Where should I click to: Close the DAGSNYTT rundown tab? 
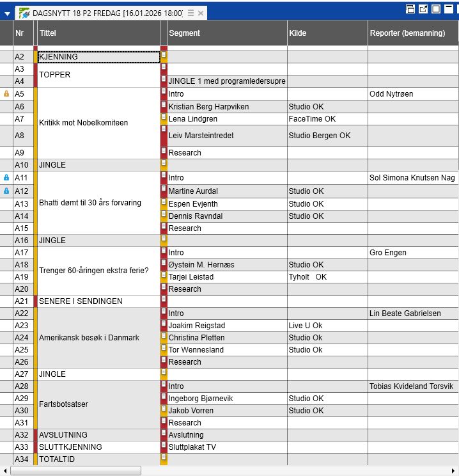201,13
